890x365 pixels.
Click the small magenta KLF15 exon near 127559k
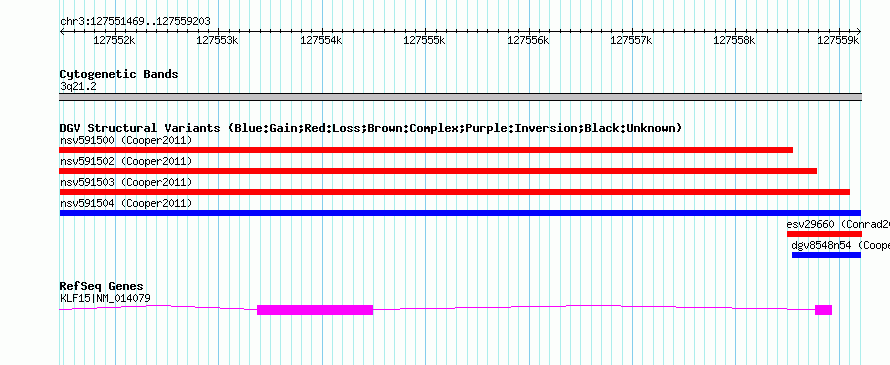tap(824, 309)
